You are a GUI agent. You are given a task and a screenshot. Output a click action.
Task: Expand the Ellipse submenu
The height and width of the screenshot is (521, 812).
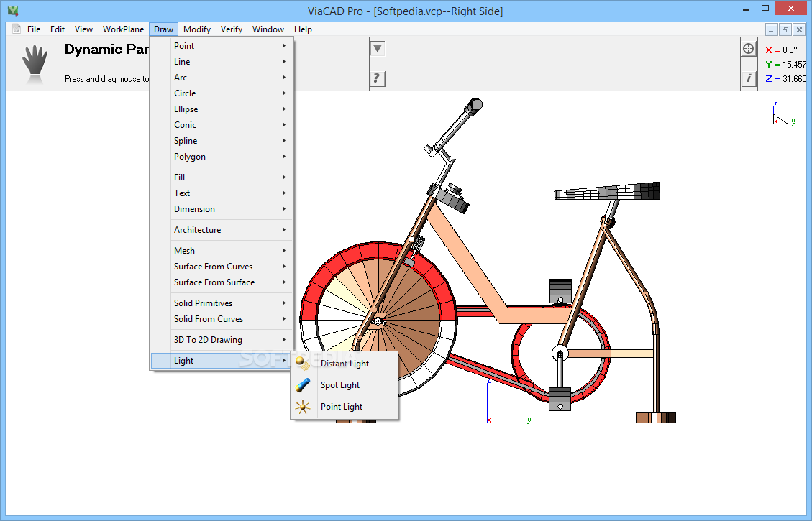[222, 109]
